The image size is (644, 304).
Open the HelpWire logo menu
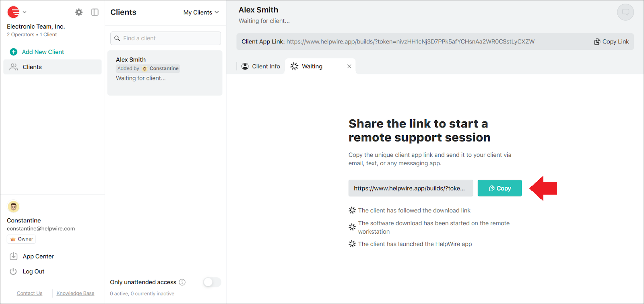[13, 12]
